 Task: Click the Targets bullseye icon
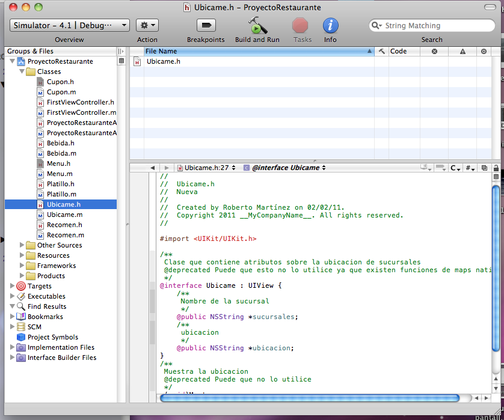pyautogui.click(x=21, y=286)
